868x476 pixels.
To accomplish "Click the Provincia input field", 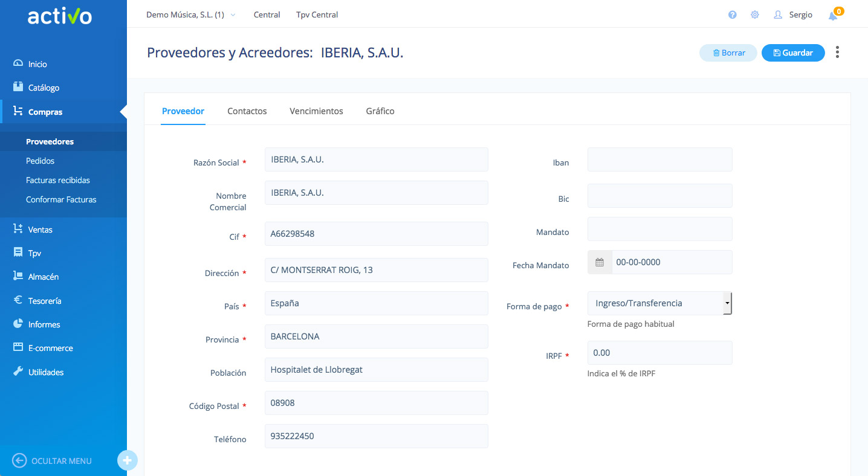I will coord(376,336).
